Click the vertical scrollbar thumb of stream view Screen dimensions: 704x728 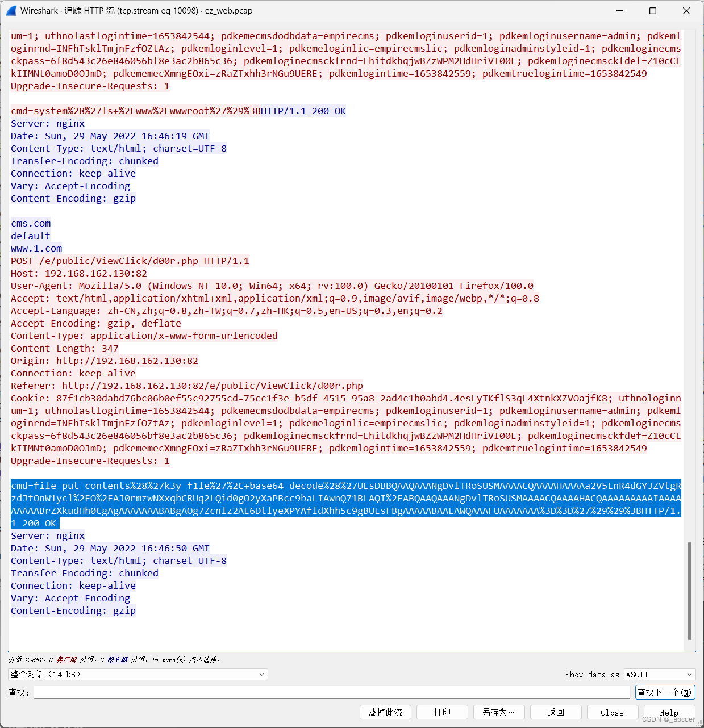[690, 591]
